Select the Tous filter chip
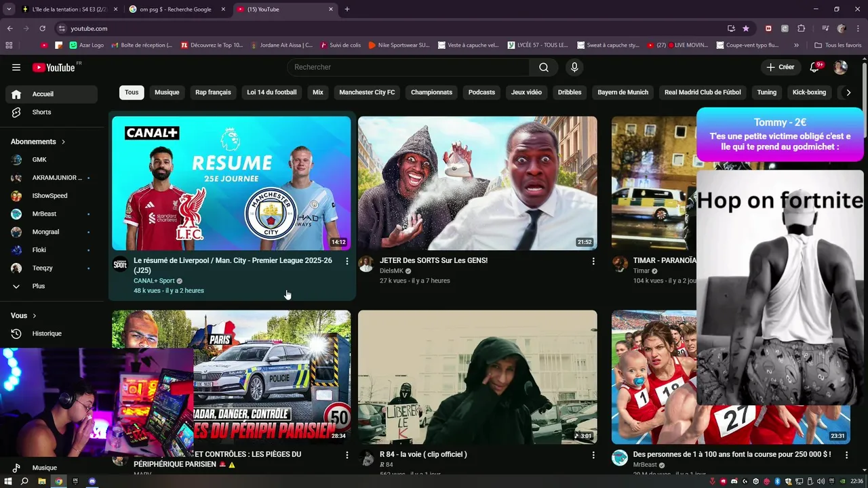The image size is (868, 488). [132, 92]
